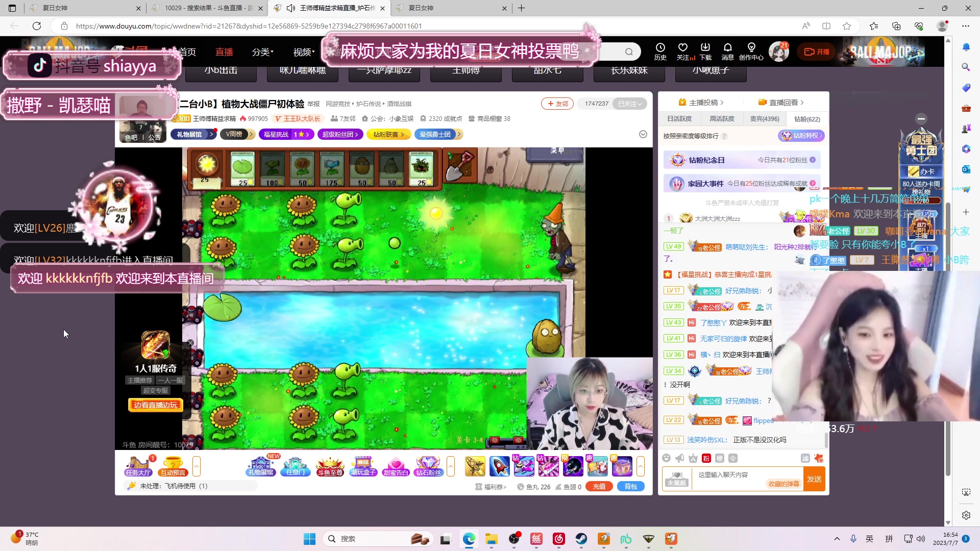The width and height of the screenshot is (980, 551).
Task: Open the 潮玩盒子 icon
Action: click(363, 466)
